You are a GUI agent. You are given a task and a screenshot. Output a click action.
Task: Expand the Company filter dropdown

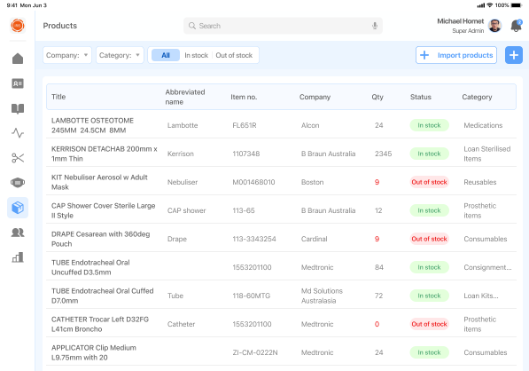[x=67, y=55]
